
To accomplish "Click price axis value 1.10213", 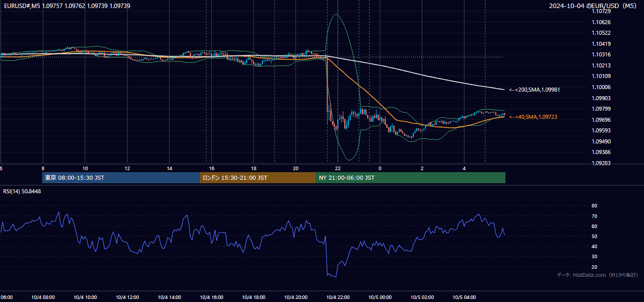I will pyautogui.click(x=601, y=65).
